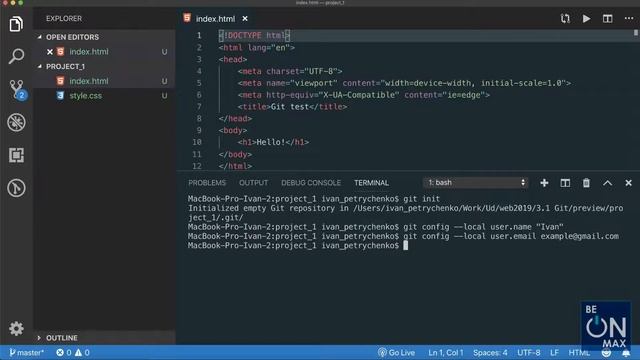Kill terminal with the trash icon
640x360 pixels.
tap(586, 183)
